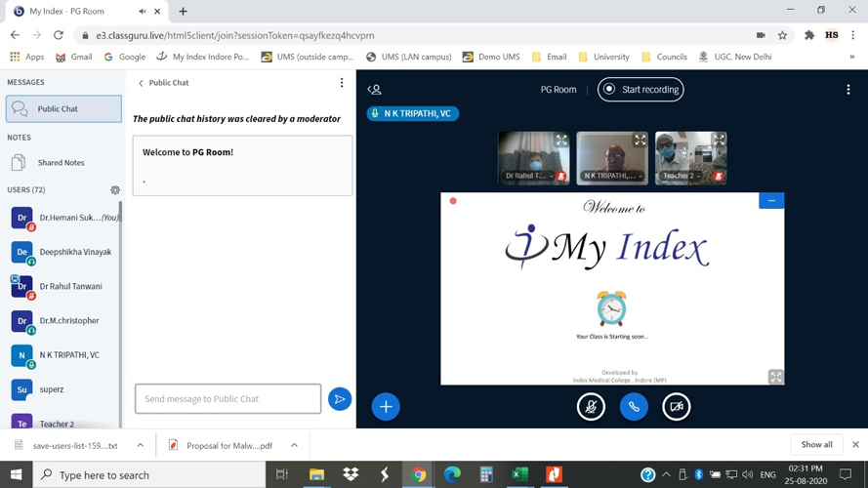Toggle webcam sharing button
This screenshot has width=868, height=488.
(x=677, y=407)
